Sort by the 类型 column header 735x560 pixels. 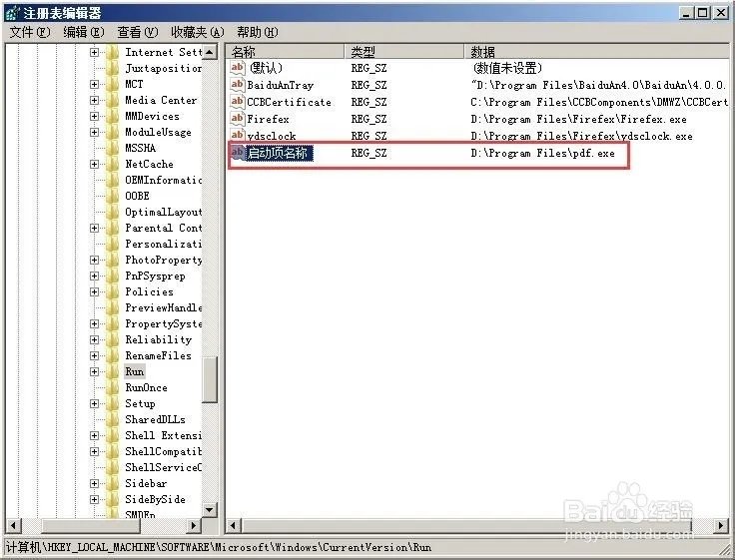point(404,51)
